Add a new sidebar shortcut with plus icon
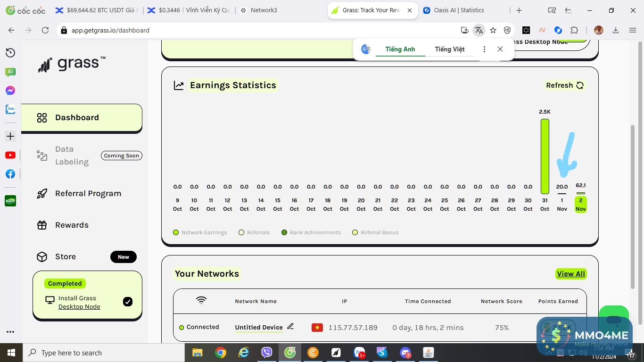 tap(10, 136)
